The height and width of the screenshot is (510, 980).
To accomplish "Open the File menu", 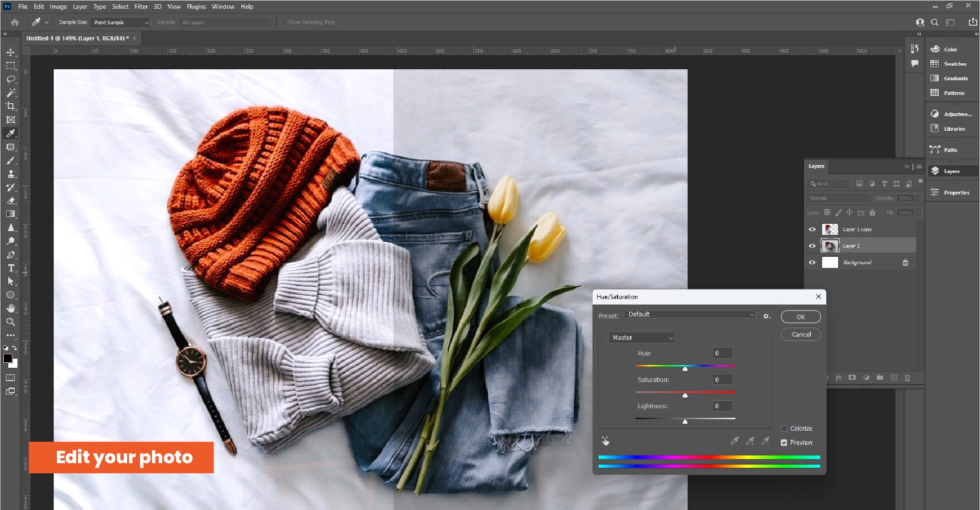I will click(22, 6).
